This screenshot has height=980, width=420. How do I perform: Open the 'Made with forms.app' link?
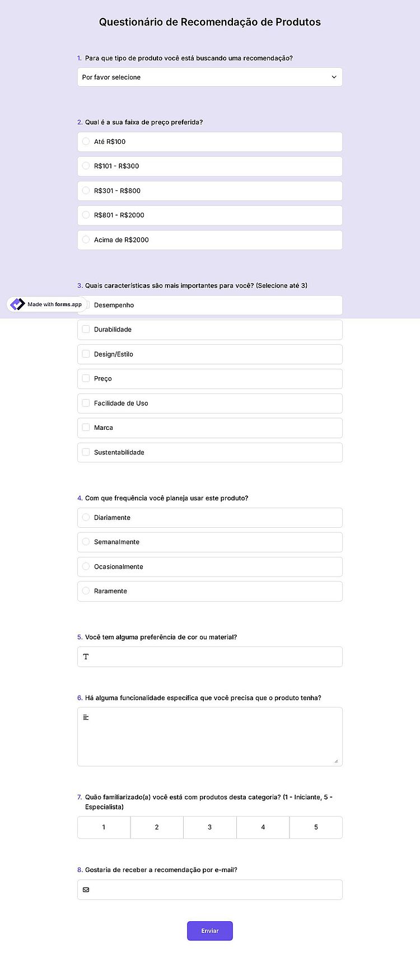(x=47, y=304)
